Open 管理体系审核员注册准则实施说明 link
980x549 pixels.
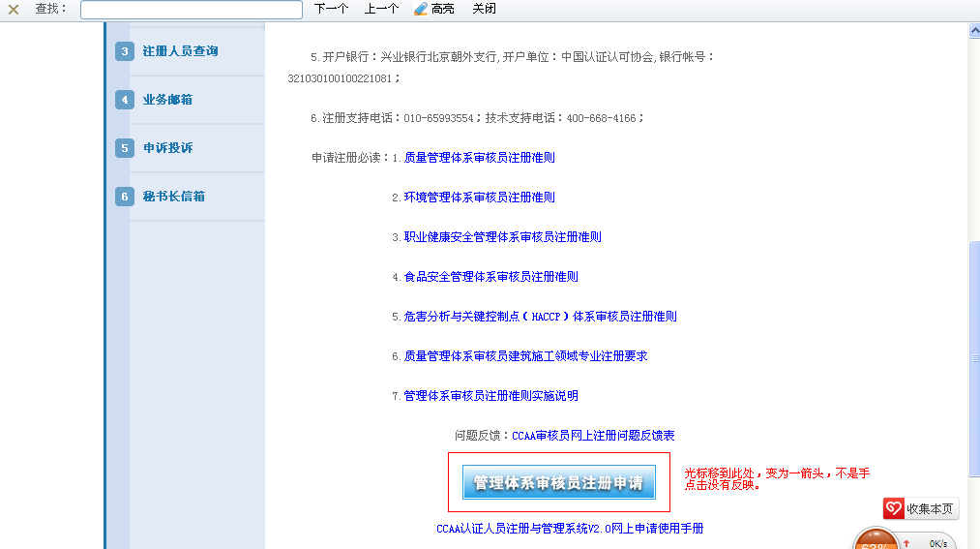[x=490, y=396]
